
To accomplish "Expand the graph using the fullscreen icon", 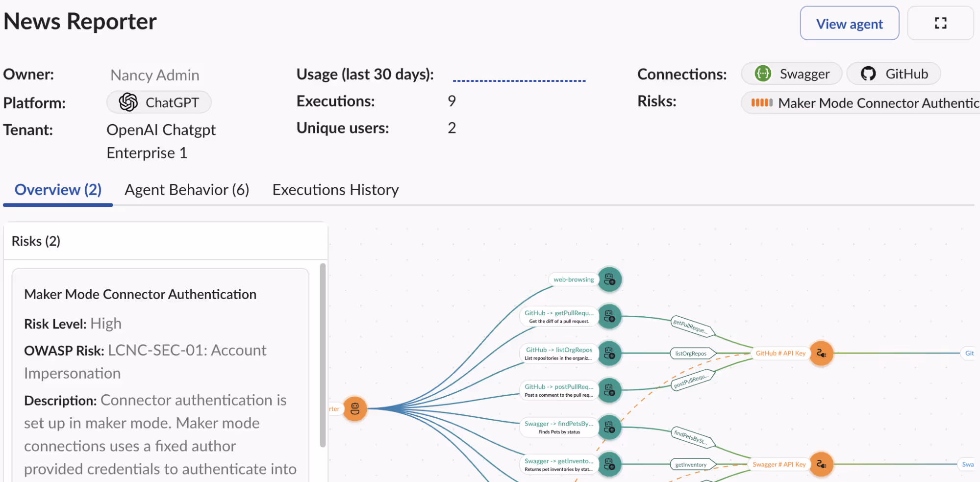I will click(x=940, y=23).
